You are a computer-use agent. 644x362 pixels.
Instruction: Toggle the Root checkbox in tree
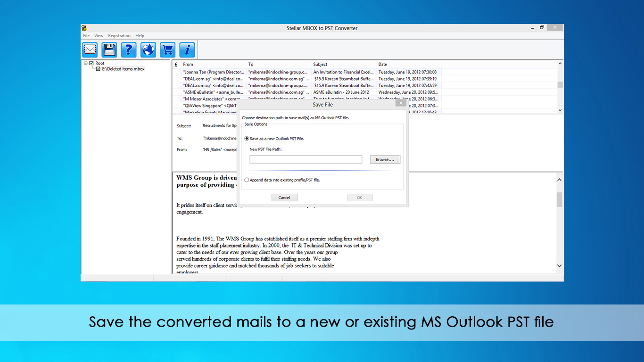pyautogui.click(x=91, y=63)
